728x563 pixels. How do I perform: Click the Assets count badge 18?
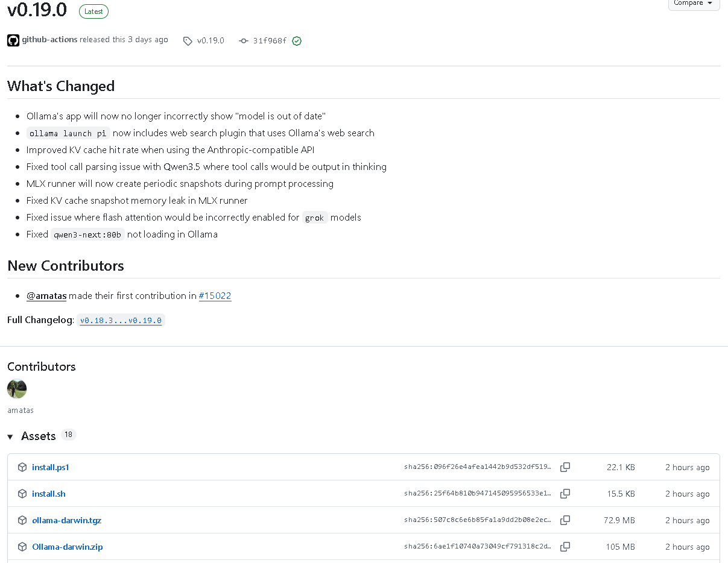pyautogui.click(x=69, y=435)
